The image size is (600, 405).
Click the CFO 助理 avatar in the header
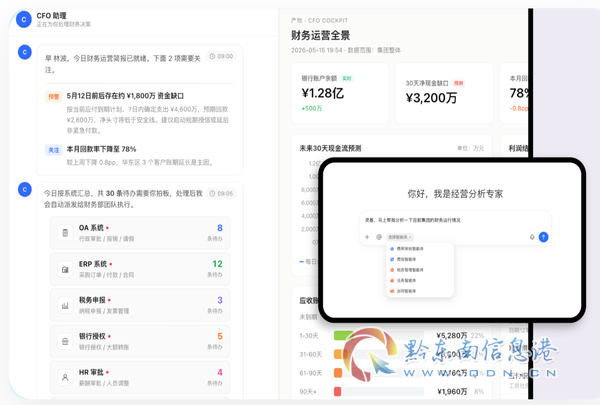tap(24, 20)
